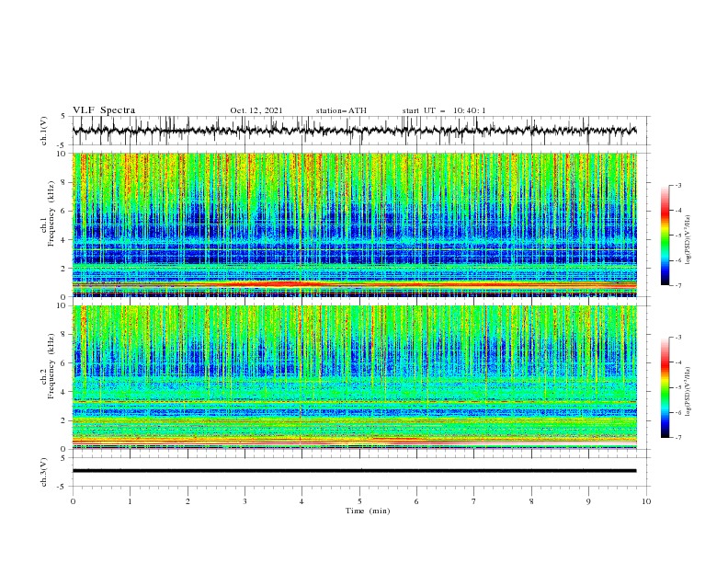The width and height of the screenshot is (728, 563).
Task: Click the 'start UT = 10:40:1' text
Action: [x=444, y=110]
